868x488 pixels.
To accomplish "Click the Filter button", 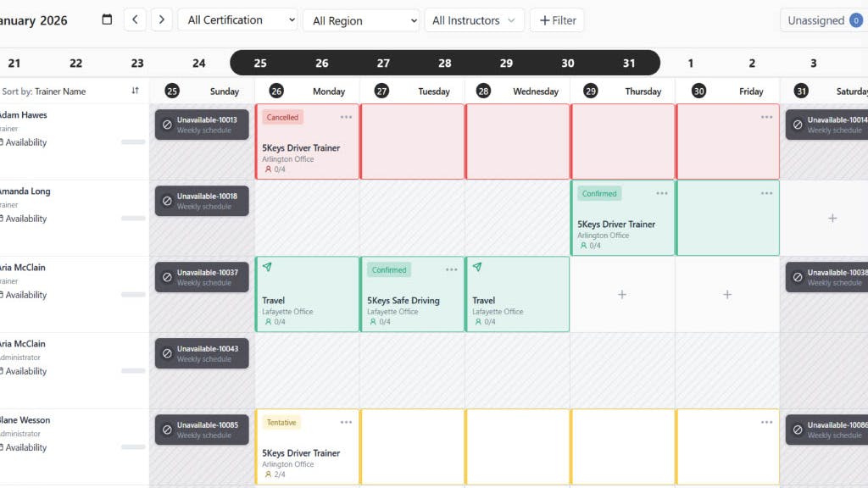I will [x=557, y=19].
